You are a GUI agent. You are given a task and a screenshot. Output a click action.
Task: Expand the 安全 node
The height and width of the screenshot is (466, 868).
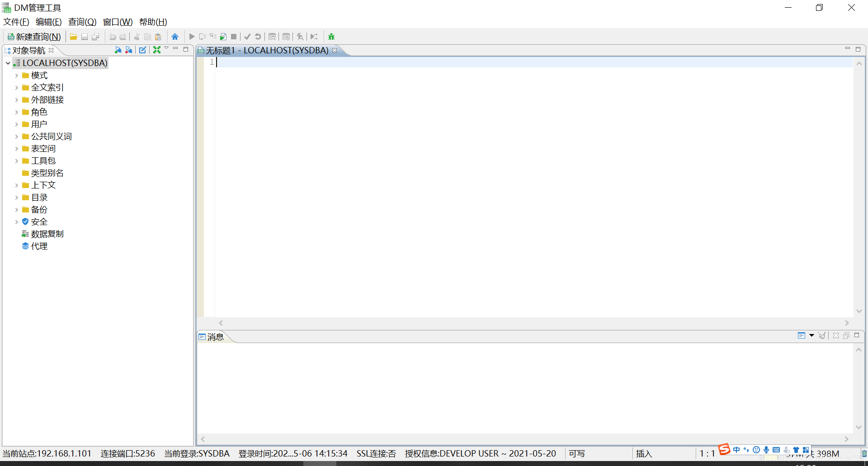(x=17, y=222)
